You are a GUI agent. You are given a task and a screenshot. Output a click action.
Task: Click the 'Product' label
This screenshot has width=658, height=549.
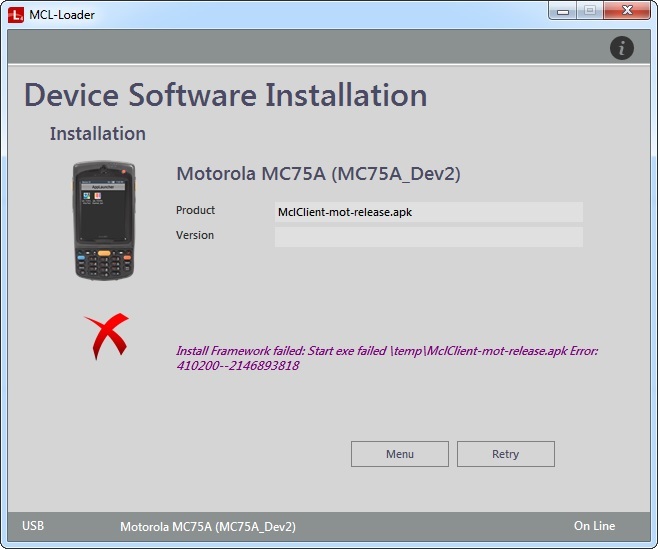click(195, 210)
